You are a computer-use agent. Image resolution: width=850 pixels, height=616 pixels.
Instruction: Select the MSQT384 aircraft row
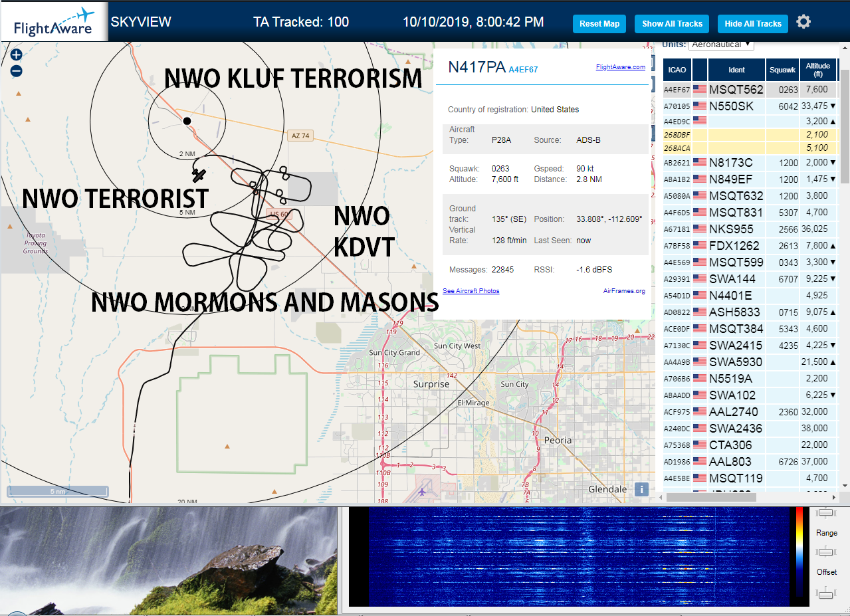pyautogui.click(x=750, y=328)
